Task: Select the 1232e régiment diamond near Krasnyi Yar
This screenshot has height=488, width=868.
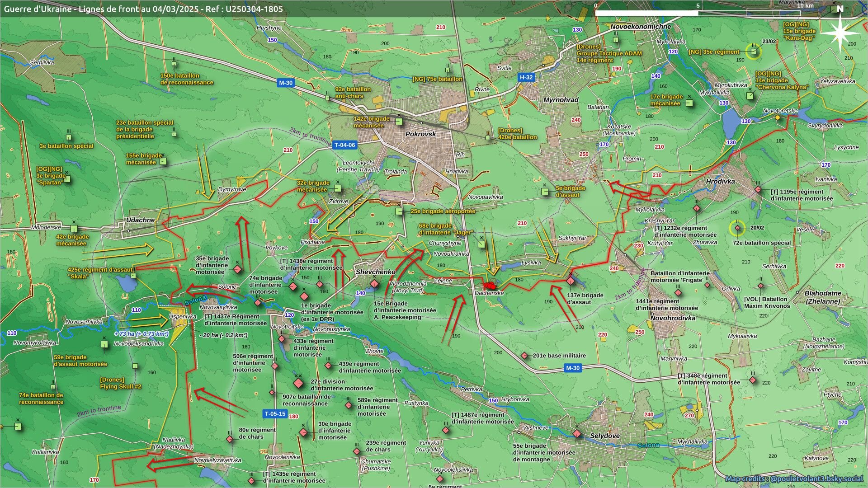Action: 697,208
